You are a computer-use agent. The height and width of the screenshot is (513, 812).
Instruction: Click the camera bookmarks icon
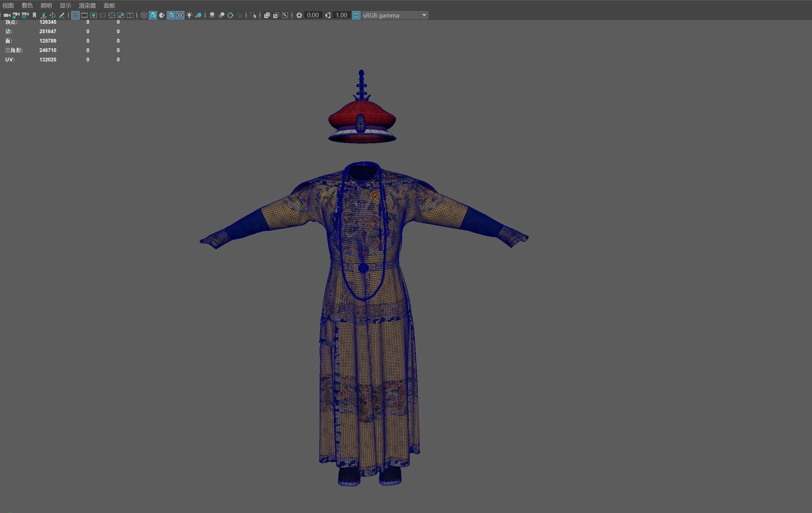(34, 15)
